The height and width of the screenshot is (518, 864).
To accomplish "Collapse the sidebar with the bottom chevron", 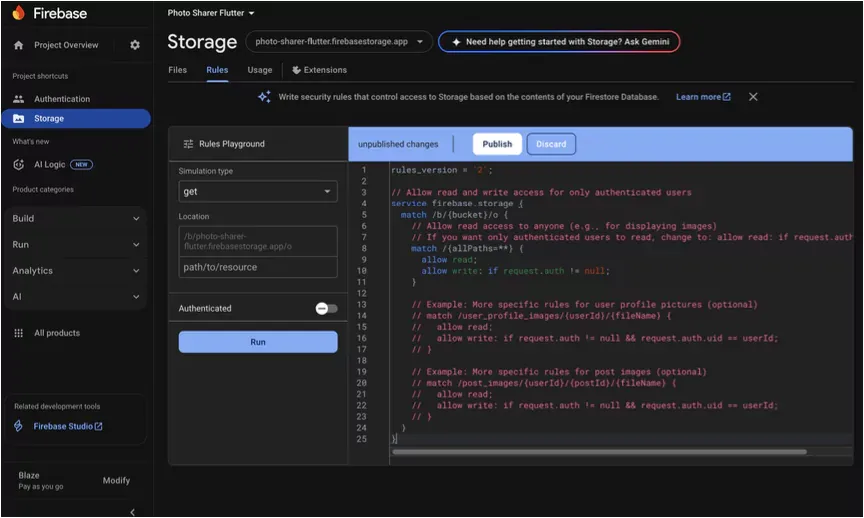I will [x=132, y=512].
